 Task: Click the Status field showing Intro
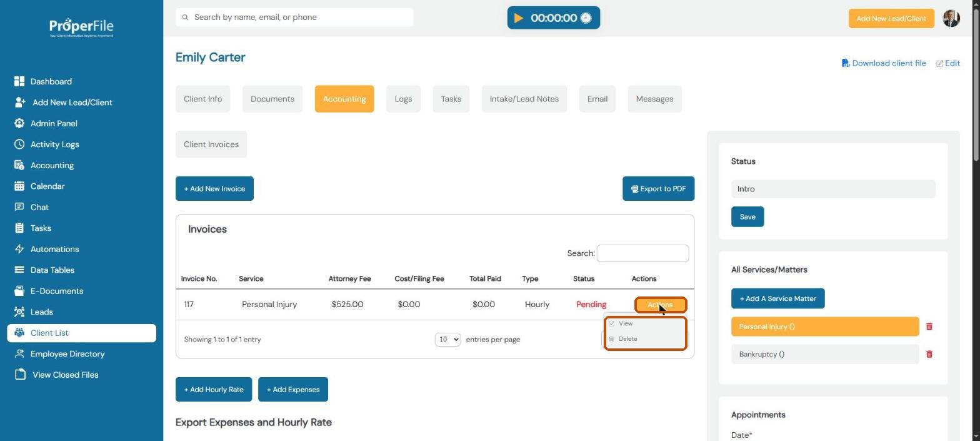point(833,189)
